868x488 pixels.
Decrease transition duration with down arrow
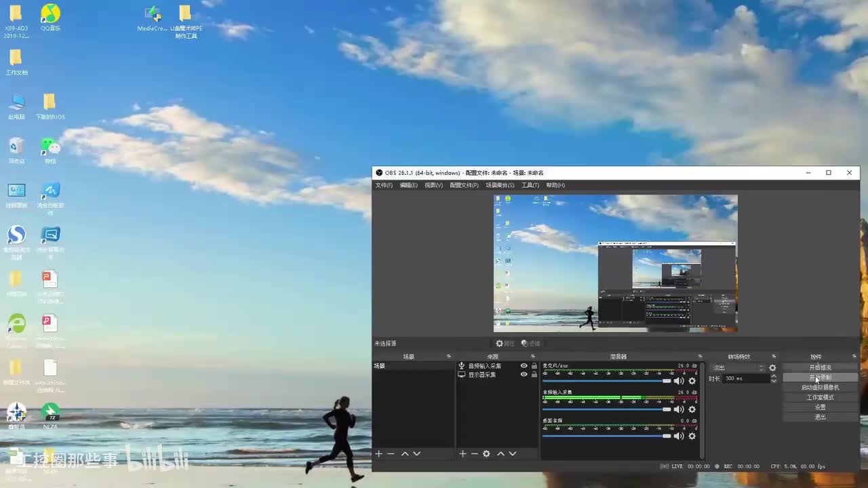pos(774,381)
